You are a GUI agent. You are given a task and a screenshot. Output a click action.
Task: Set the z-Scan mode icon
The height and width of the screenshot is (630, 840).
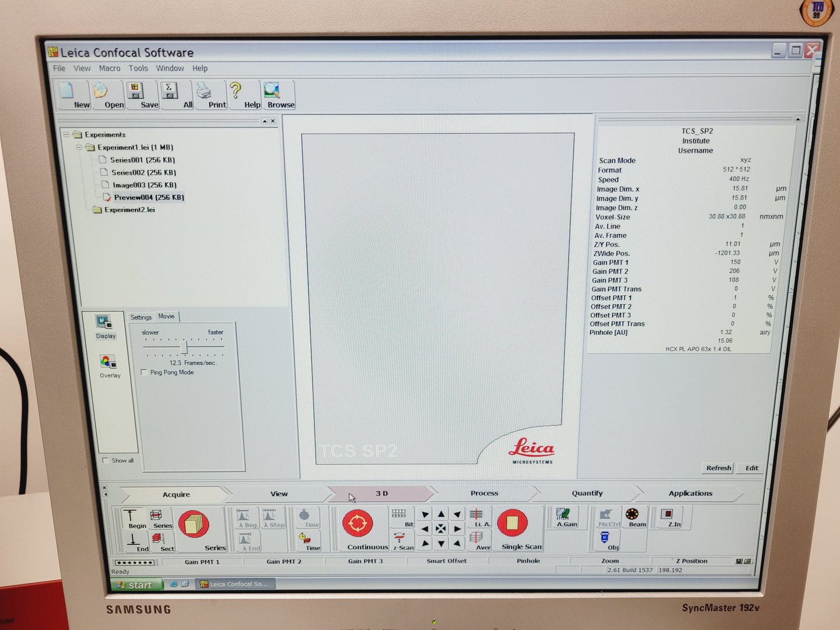400,540
